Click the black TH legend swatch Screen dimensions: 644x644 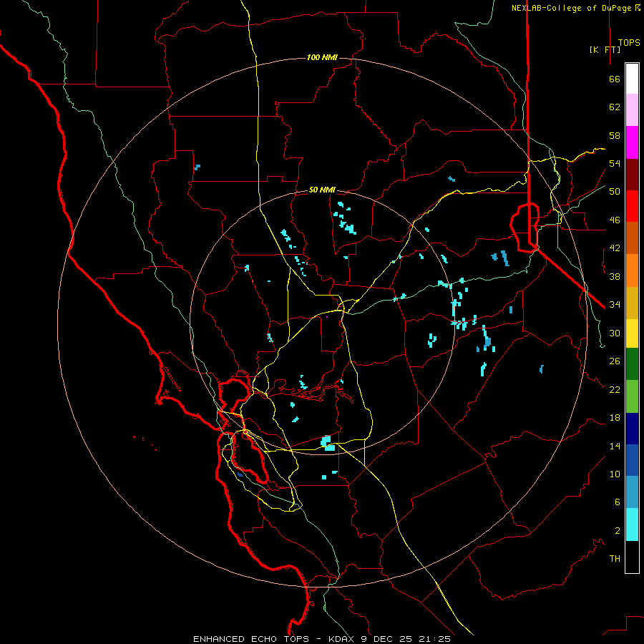pyautogui.click(x=632, y=557)
